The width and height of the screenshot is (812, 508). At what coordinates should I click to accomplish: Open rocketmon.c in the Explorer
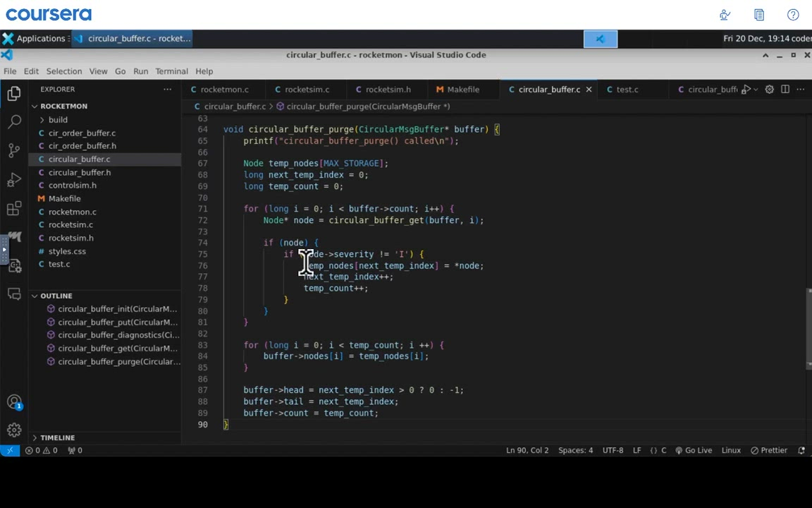[x=72, y=212]
